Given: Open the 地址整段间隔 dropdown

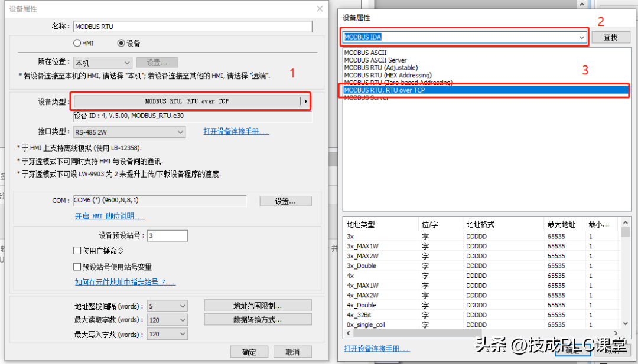Looking at the screenshot, I should point(182,306).
